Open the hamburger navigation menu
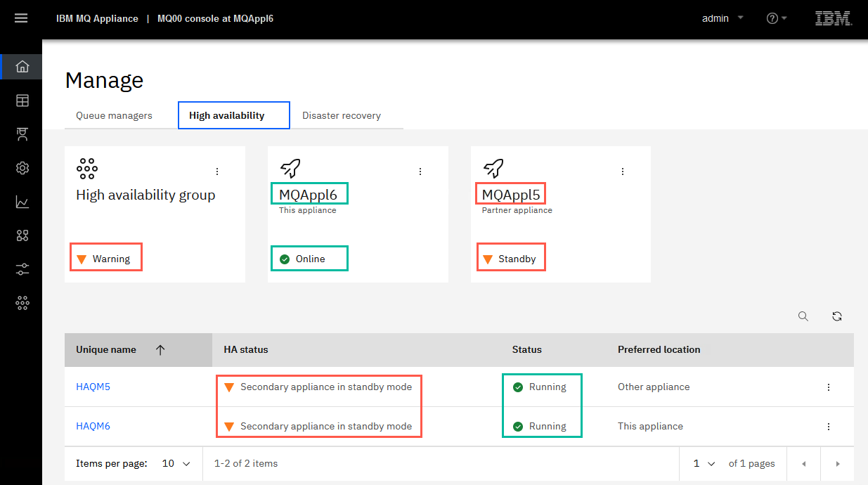Viewport: 868px width, 485px height. tap(21, 18)
